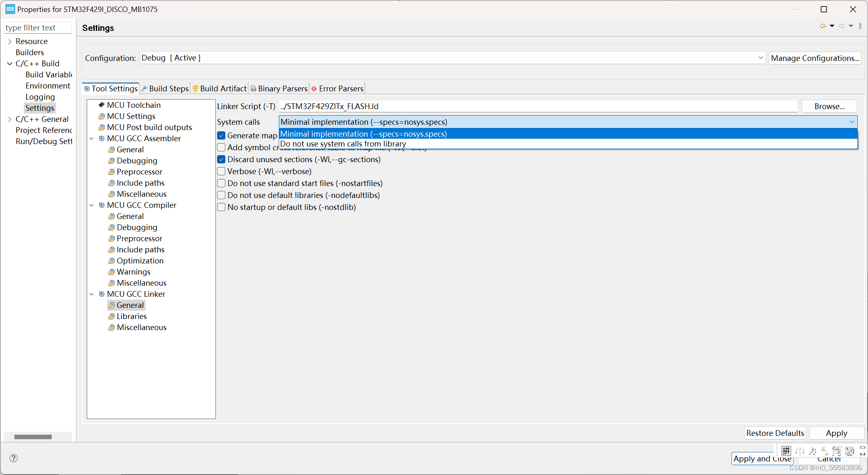Select the MCU Toolchain tree icon
Screen dimensions: 868x475
(102, 105)
